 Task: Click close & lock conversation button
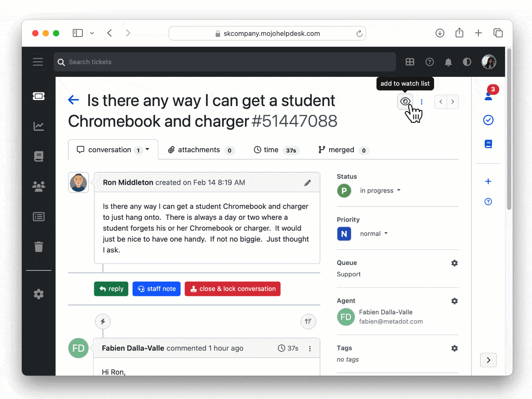pyautogui.click(x=233, y=289)
